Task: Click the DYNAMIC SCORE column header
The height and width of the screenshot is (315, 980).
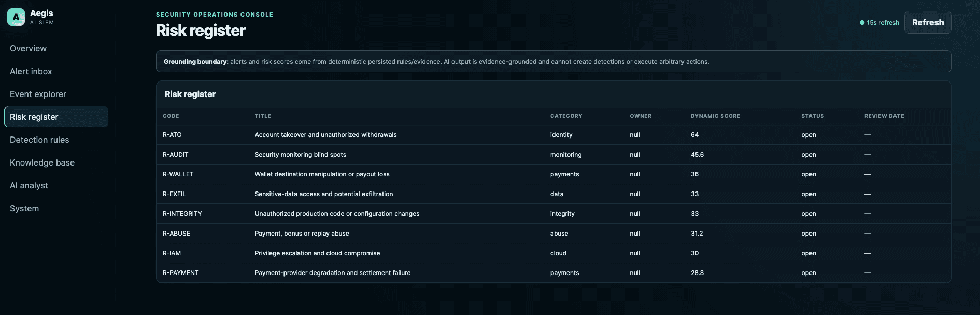Action: click(715, 116)
